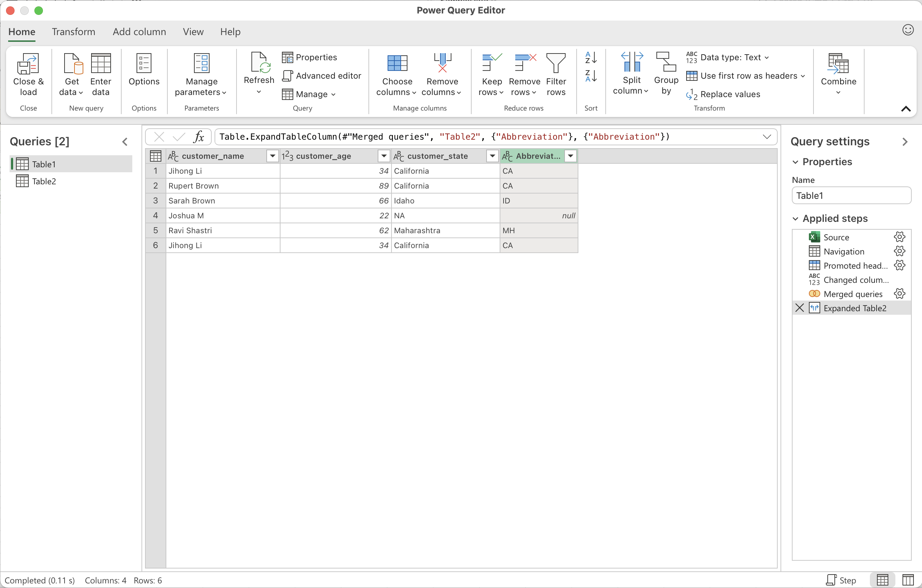Expand the formula bar chevron
Image resolution: width=922 pixels, height=588 pixels.
[x=767, y=137]
